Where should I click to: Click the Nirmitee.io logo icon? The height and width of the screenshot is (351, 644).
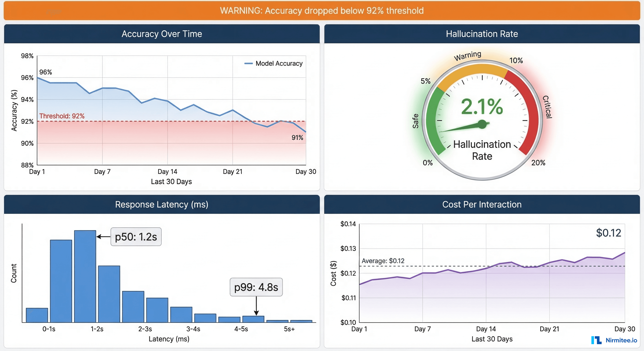[x=596, y=340]
